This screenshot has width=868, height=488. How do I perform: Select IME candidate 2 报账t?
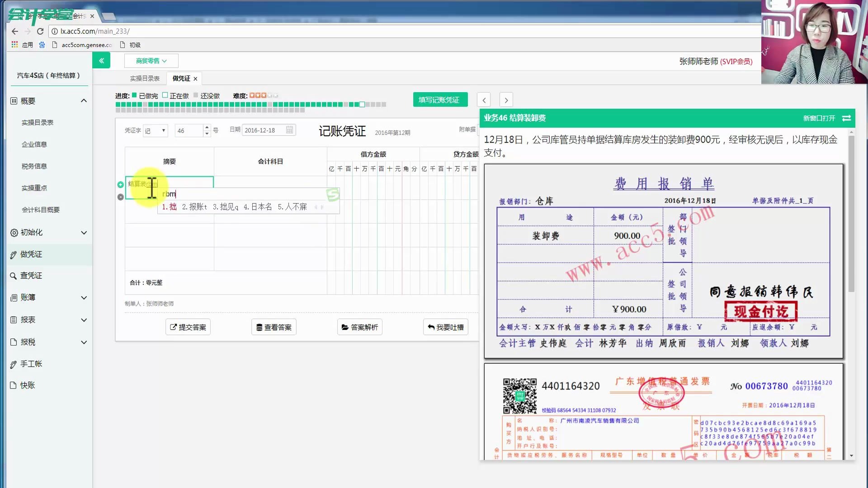[x=195, y=207]
